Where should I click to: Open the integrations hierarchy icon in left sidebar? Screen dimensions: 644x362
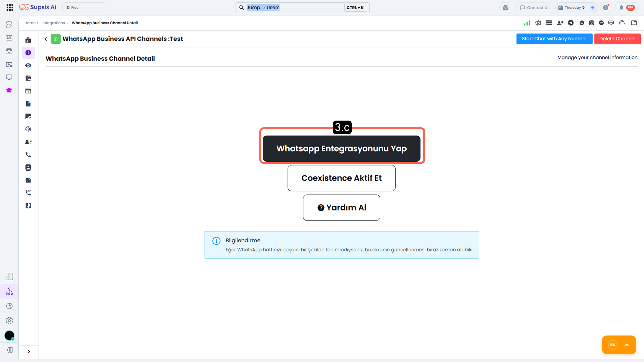pyautogui.click(x=9, y=291)
